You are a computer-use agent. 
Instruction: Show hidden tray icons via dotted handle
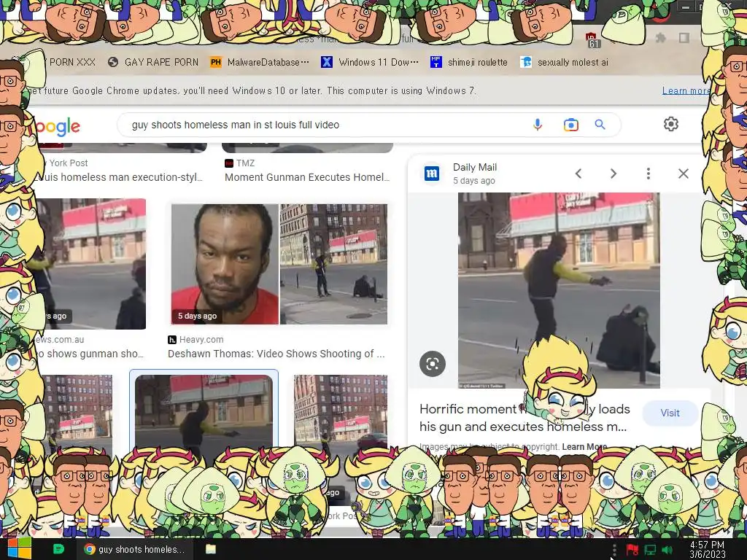(x=614, y=551)
